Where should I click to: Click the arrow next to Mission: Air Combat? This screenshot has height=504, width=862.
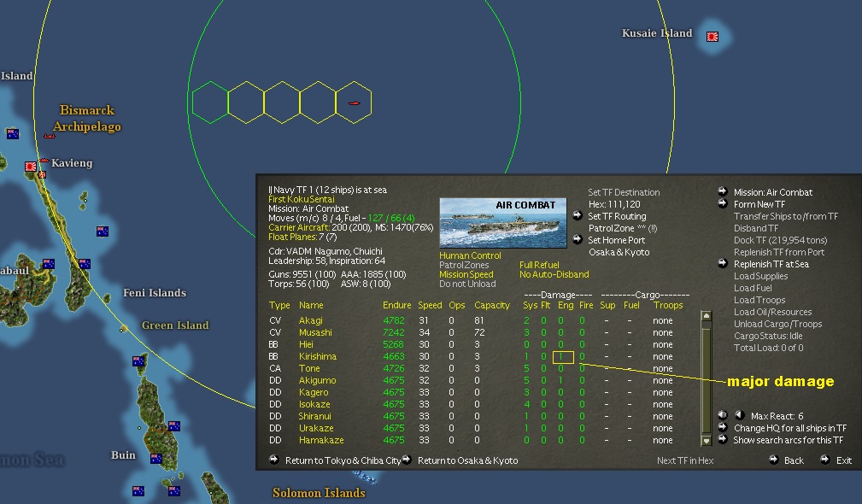[723, 191]
